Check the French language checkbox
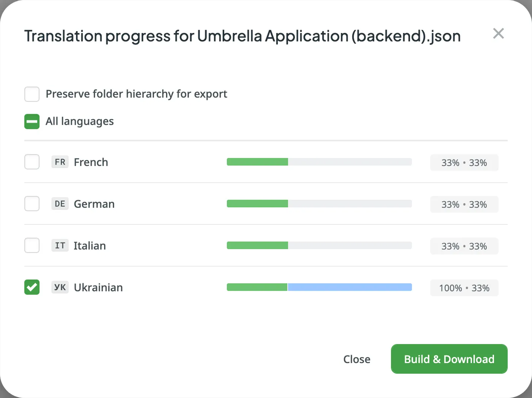This screenshot has height=398, width=532. (32, 162)
